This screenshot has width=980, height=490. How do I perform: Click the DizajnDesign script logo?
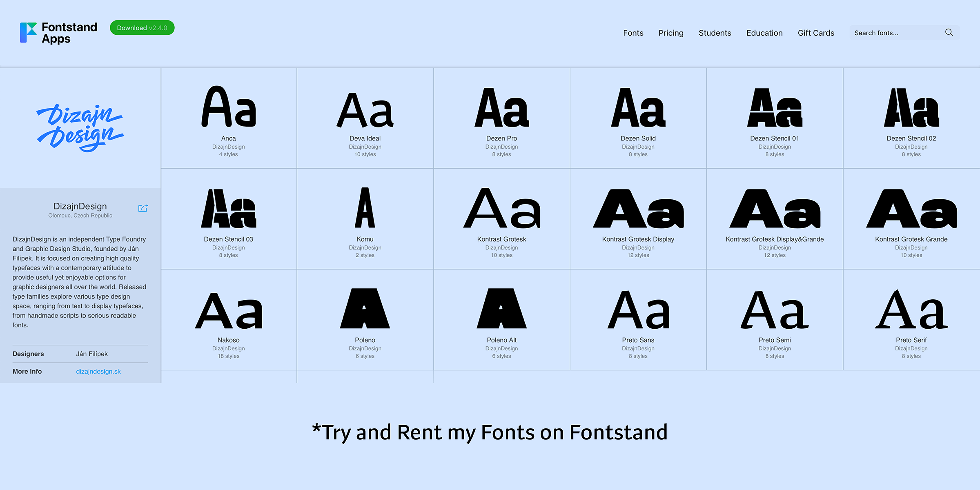pyautogui.click(x=80, y=128)
